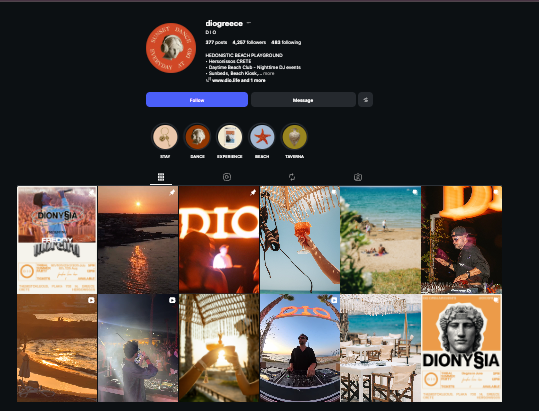Open the diogreece profile picture
This screenshot has width=539, height=411.
171,48
